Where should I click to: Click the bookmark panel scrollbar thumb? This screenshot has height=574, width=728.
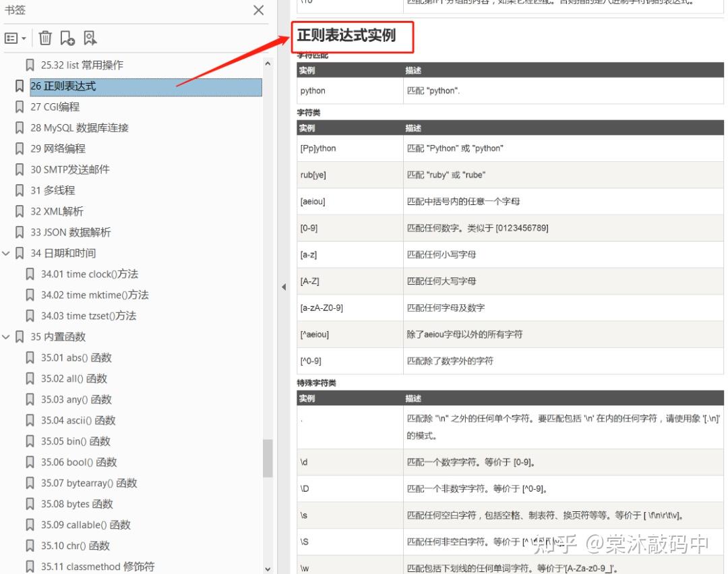pos(268,452)
